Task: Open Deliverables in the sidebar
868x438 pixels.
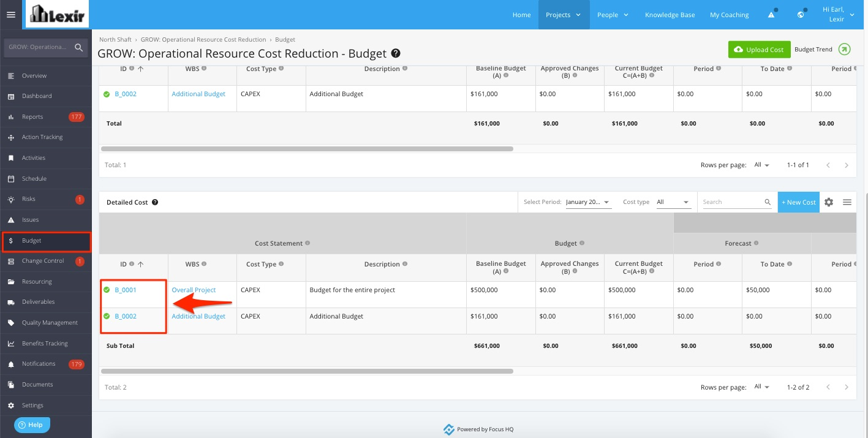Action: pos(46,302)
